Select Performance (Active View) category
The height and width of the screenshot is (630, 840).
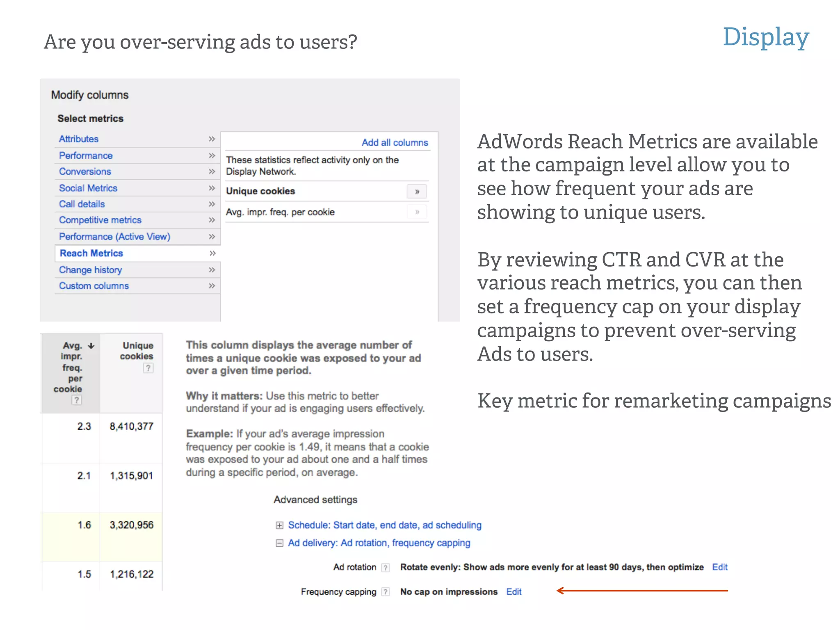114,237
